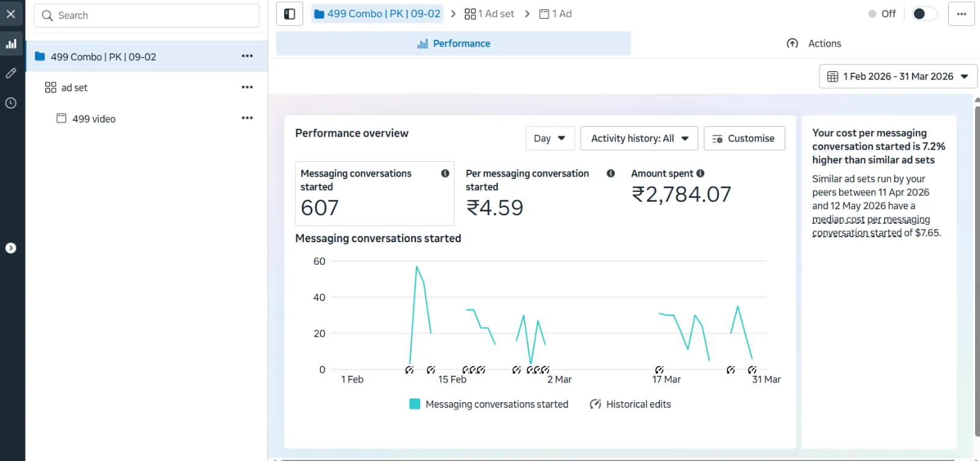This screenshot has height=461, width=980.
Task: Click info icon for Per messaging conversation started
Action: click(x=611, y=173)
